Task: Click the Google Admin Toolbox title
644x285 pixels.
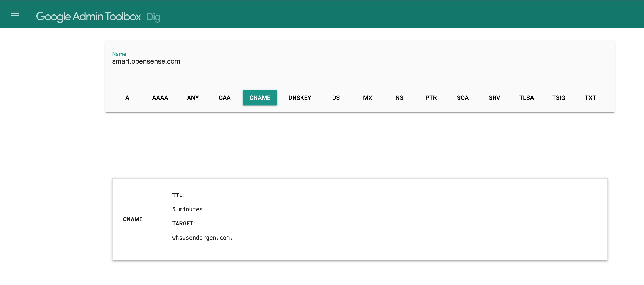Action: [x=88, y=16]
